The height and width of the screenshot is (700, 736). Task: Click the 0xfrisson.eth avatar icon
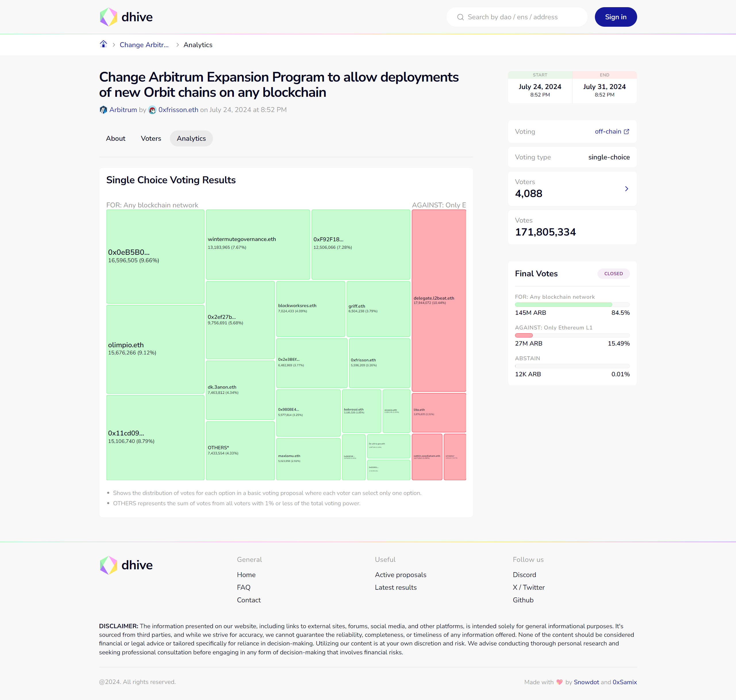(152, 110)
